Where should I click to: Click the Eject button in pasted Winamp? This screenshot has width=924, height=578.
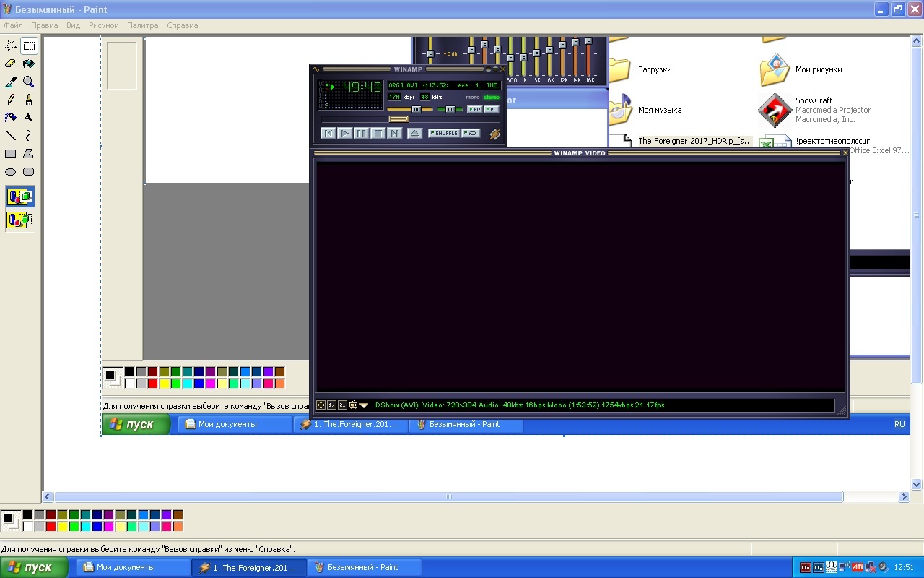coord(414,133)
